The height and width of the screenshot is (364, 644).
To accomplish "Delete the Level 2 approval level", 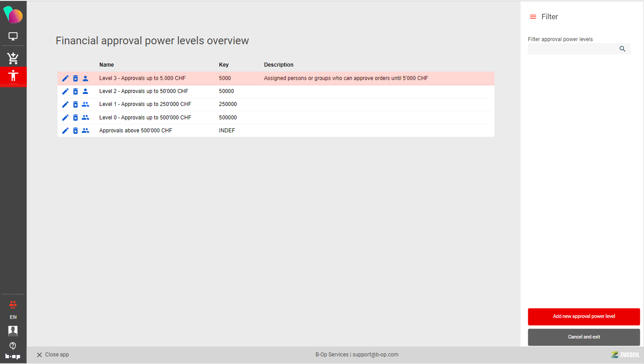I will (x=76, y=91).
